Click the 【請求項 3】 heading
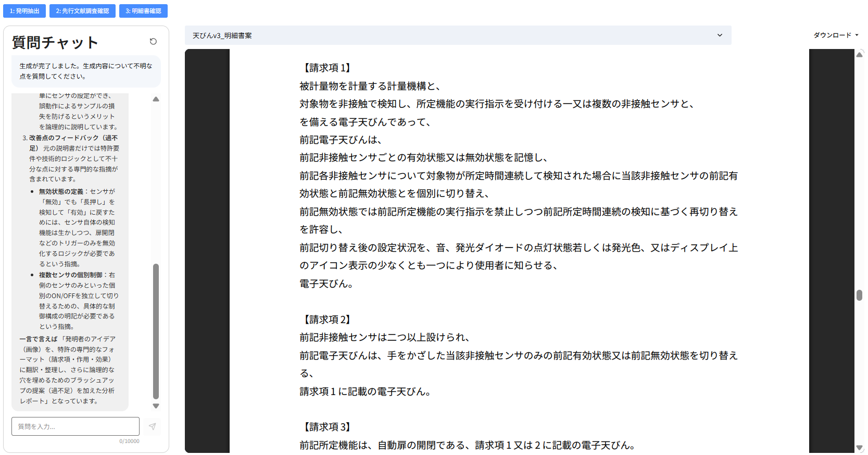 pyautogui.click(x=327, y=427)
